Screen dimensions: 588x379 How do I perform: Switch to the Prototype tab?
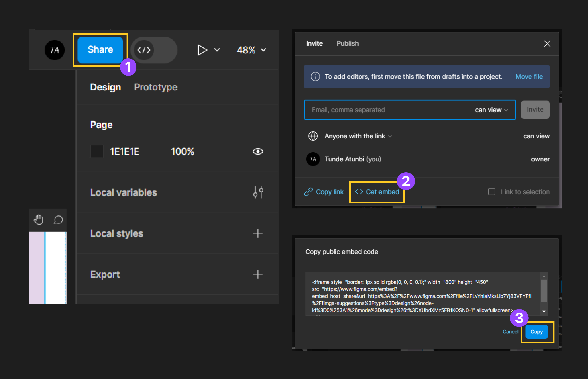(156, 87)
